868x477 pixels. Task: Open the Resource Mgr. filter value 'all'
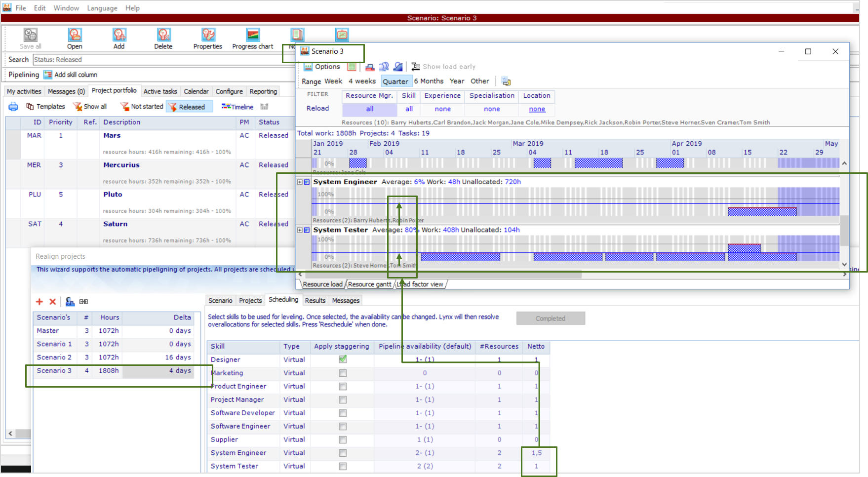tap(370, 109)
